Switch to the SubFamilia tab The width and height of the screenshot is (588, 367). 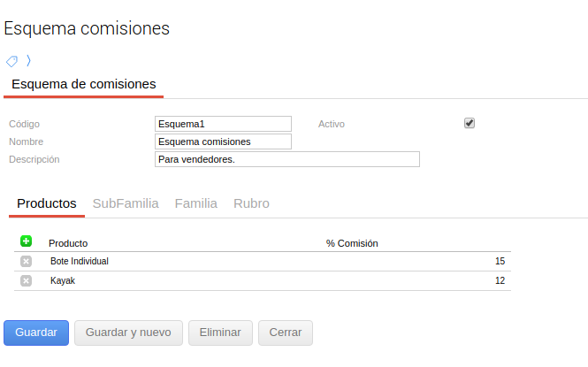(x=126, y=203)
